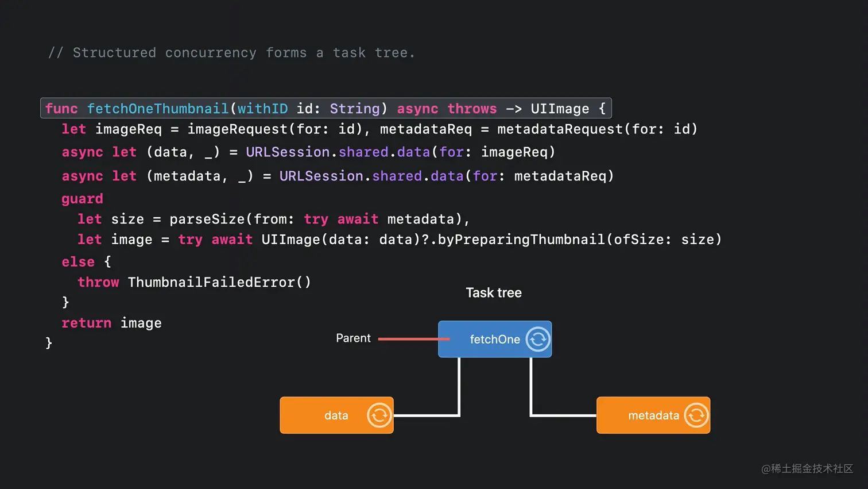Viewport: 868px width, 489px height.
Task: Click the structured concurrency comment line
Action: [232, 52]
